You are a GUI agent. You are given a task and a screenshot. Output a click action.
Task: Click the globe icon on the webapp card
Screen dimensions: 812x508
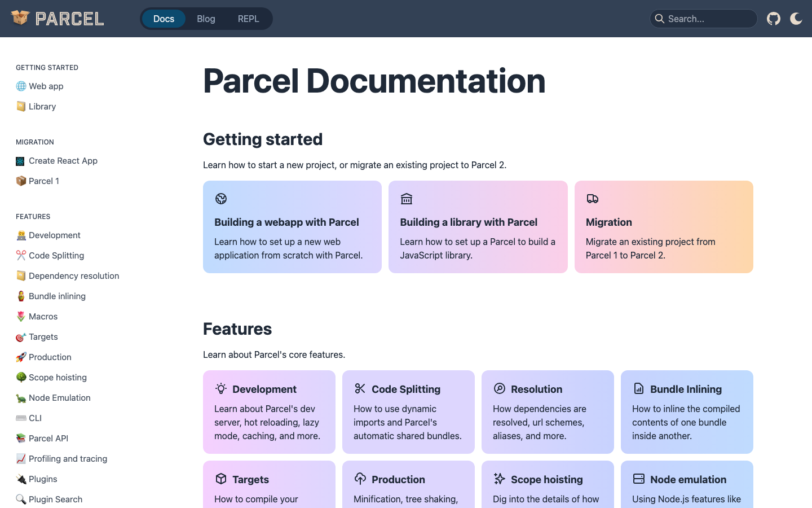point(221,199)
